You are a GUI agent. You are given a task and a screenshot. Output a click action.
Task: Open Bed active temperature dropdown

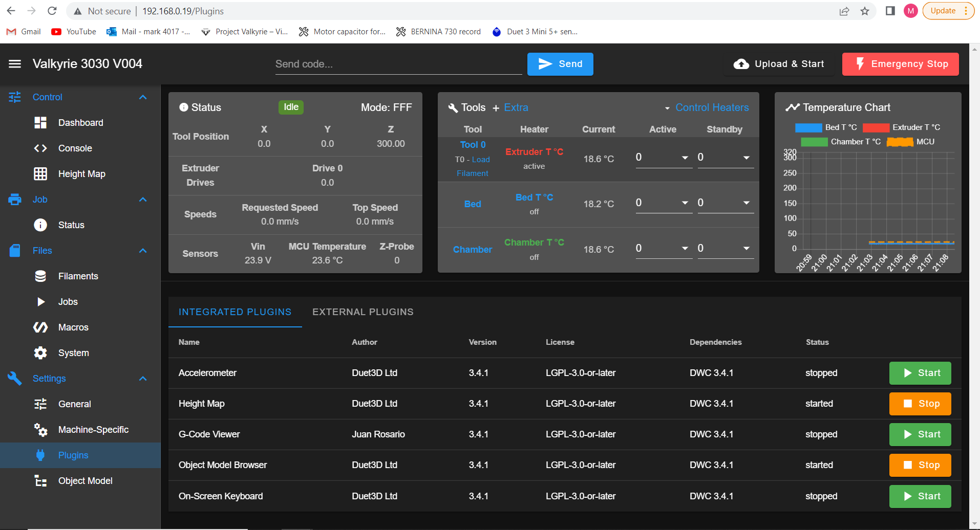click(685, 203)
